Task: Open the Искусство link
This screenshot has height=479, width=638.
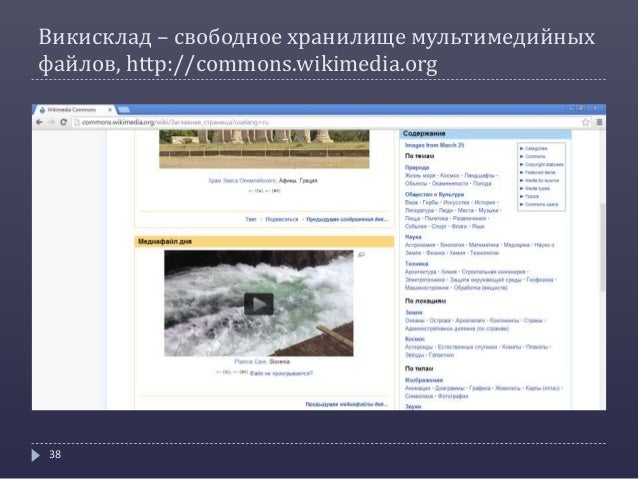Action: (456, 202)
